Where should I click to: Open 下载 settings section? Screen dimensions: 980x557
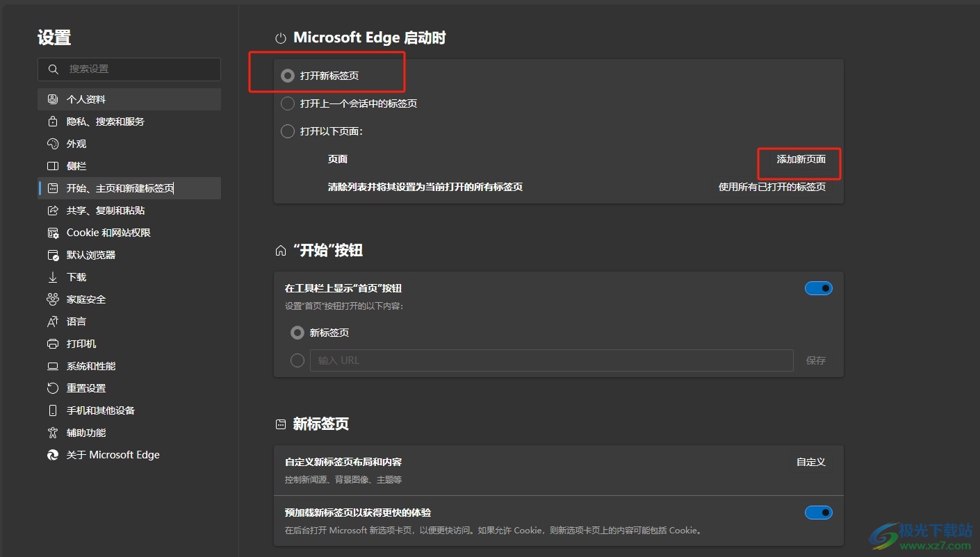pos(129,277)
